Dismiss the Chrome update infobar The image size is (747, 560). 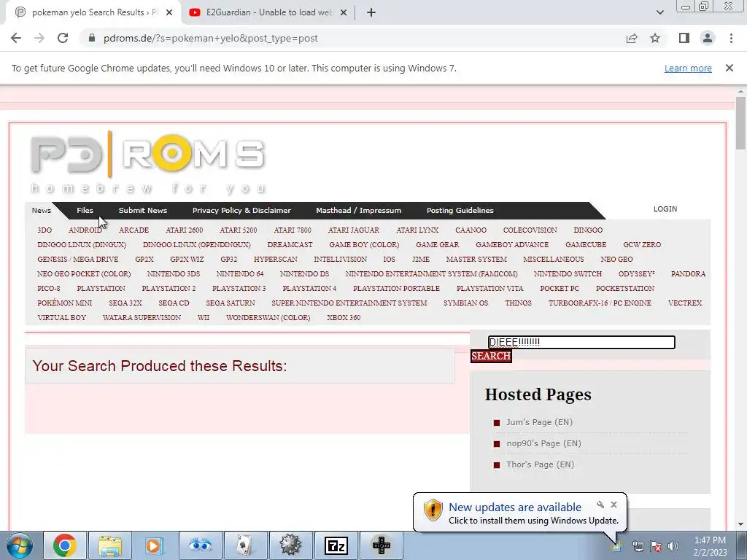[x=729, y=68]
